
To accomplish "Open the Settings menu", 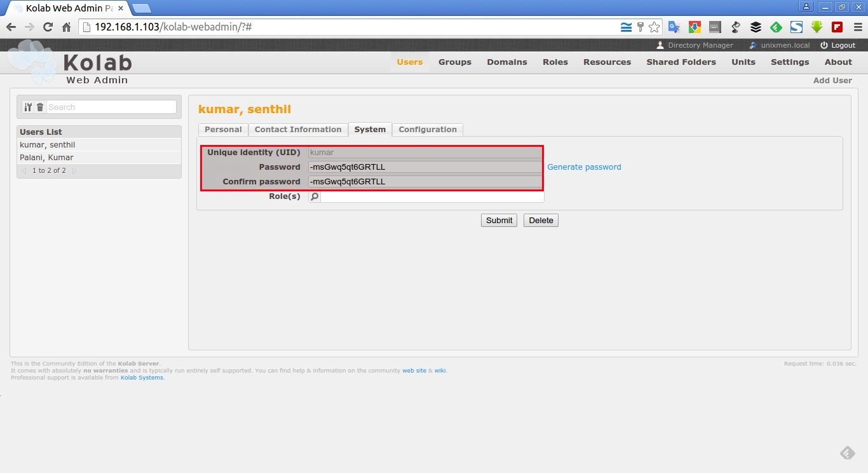I will pos(790,62).
